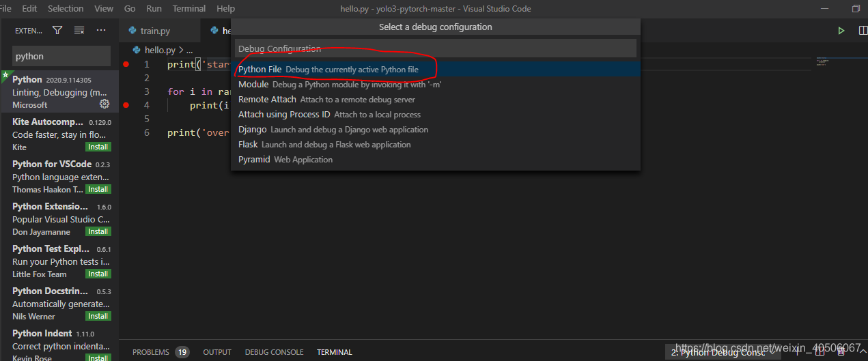Open the View menu
Screen dimensions: 868x361
(x=104, y=9)
